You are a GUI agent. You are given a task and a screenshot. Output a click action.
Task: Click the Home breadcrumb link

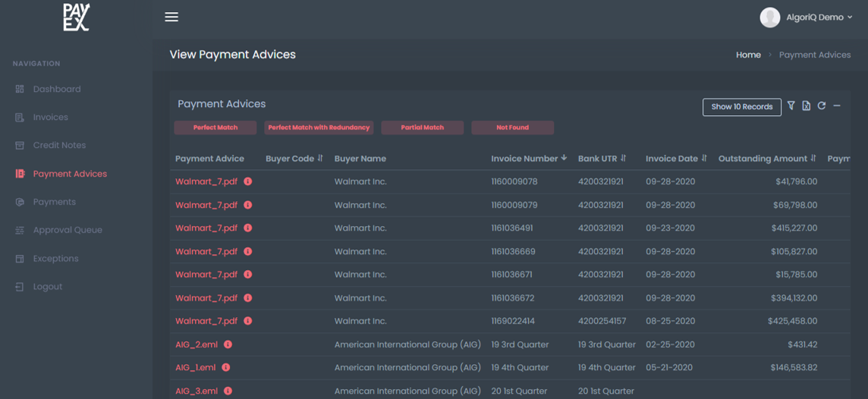point(748,55)
